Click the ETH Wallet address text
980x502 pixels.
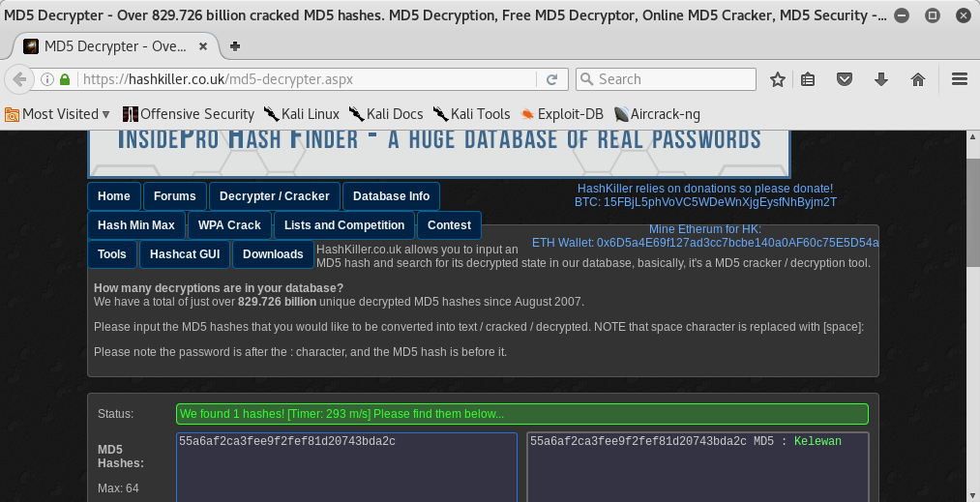[705, 243]
